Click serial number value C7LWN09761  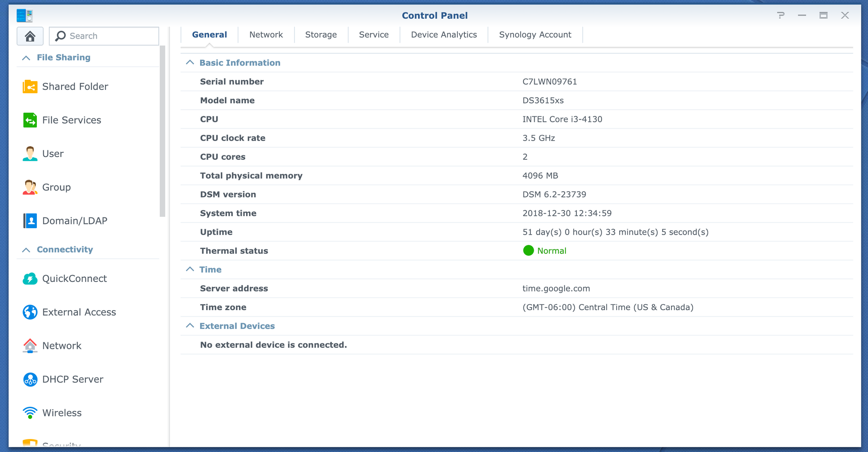coord(550,82)
